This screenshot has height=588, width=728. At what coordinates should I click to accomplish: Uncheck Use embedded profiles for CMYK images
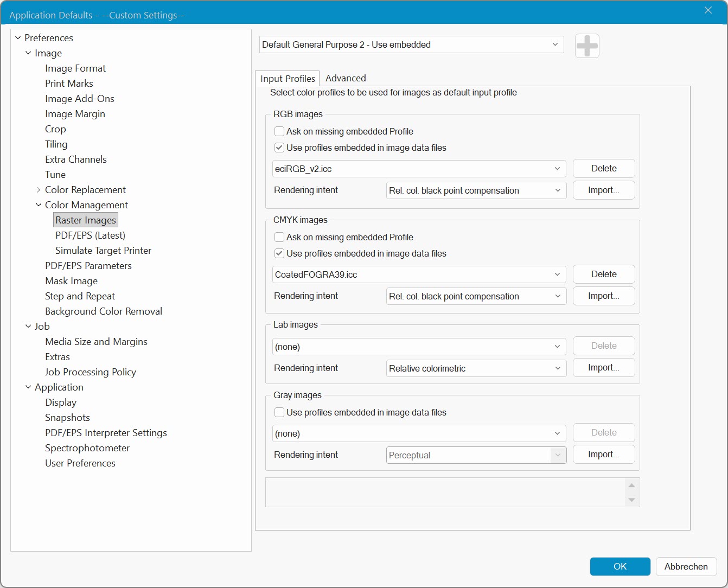pyautogui.click(x=279, y=253)
